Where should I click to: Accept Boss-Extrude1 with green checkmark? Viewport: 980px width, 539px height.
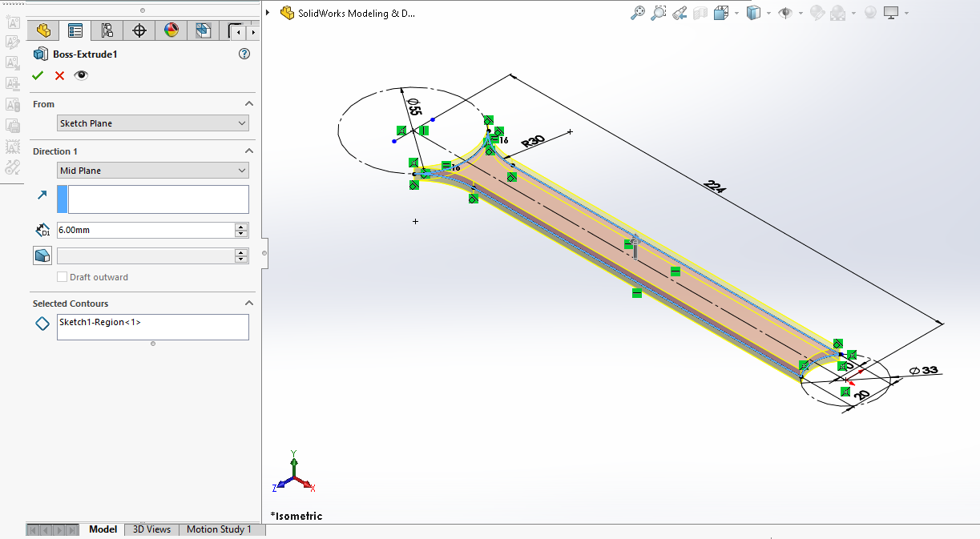[38, 75]
